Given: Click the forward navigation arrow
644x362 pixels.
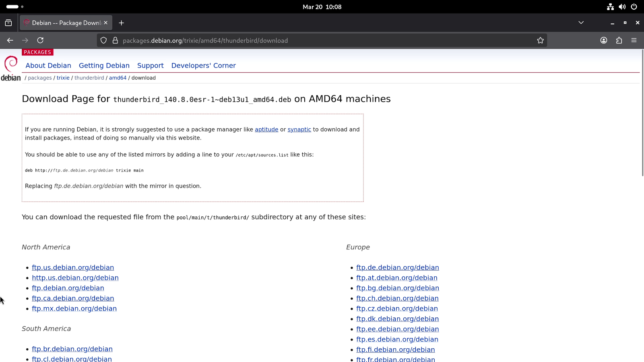Looking at the screenshot, I should [x=25, y=40].
